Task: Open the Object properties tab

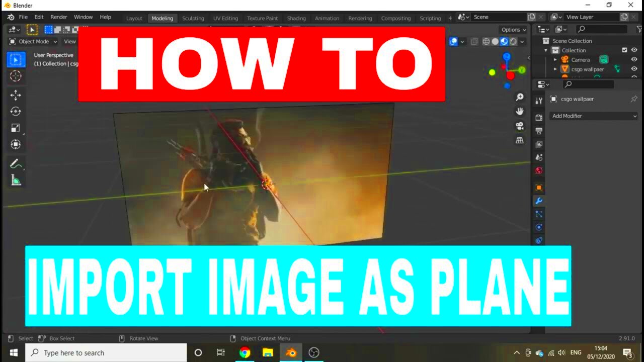Action: [x=539, y=188]
